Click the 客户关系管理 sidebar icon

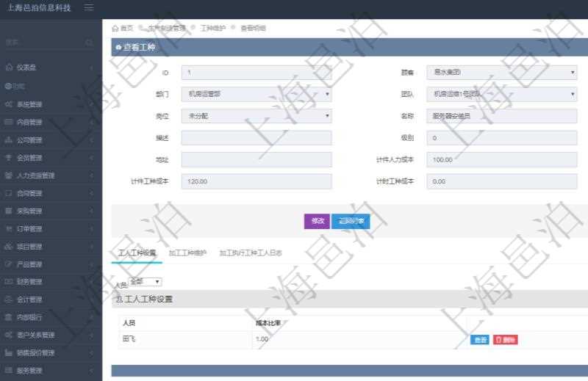tap(9, 335)
